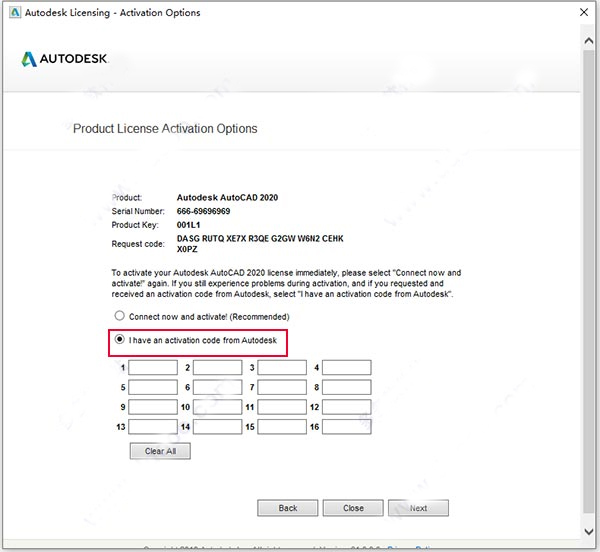Click the Clear All button
This screenshot has height=552, width=600.
160,451
